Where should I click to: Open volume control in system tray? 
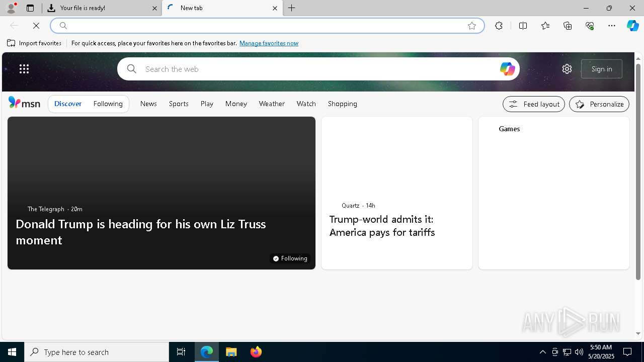click(x=579, y=352)
